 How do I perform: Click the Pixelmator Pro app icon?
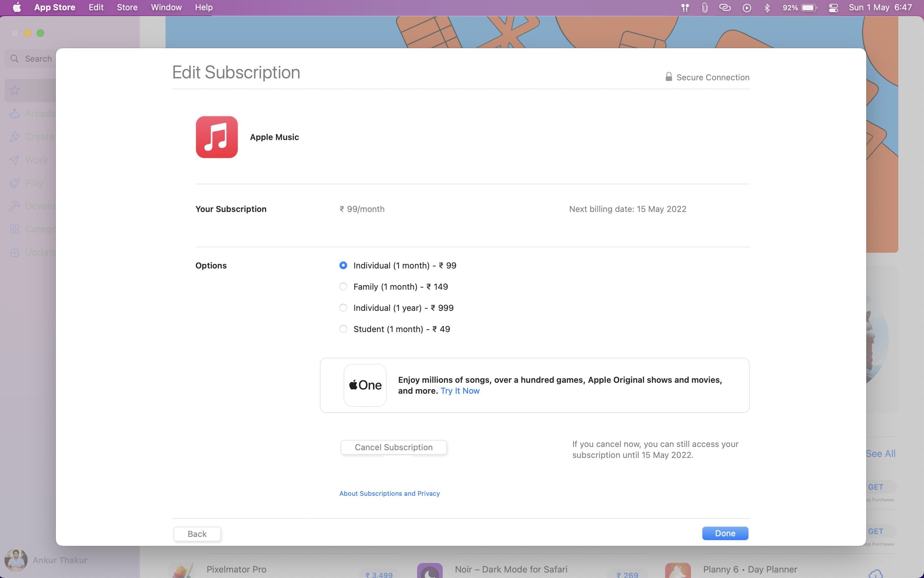(x=182, y=570)
